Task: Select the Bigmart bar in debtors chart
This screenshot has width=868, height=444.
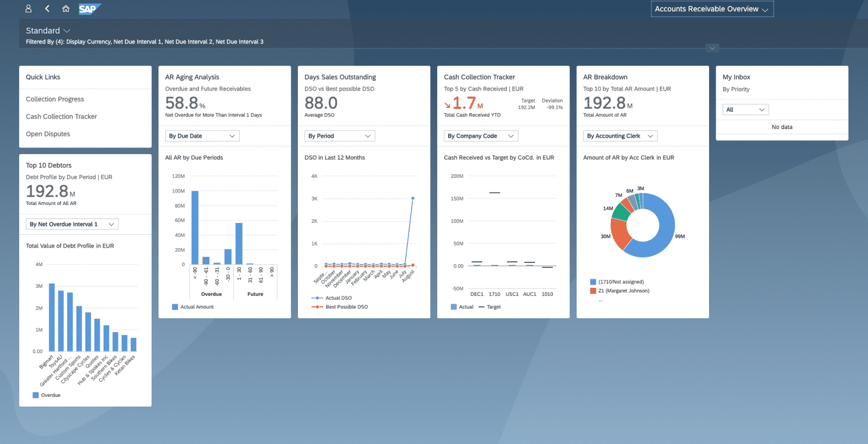Action: coord(52,317)
